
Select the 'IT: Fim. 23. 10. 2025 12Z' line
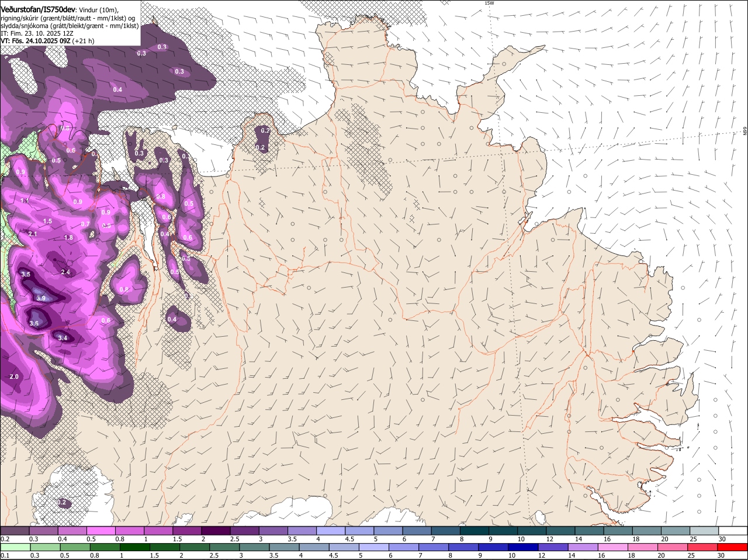37,33
